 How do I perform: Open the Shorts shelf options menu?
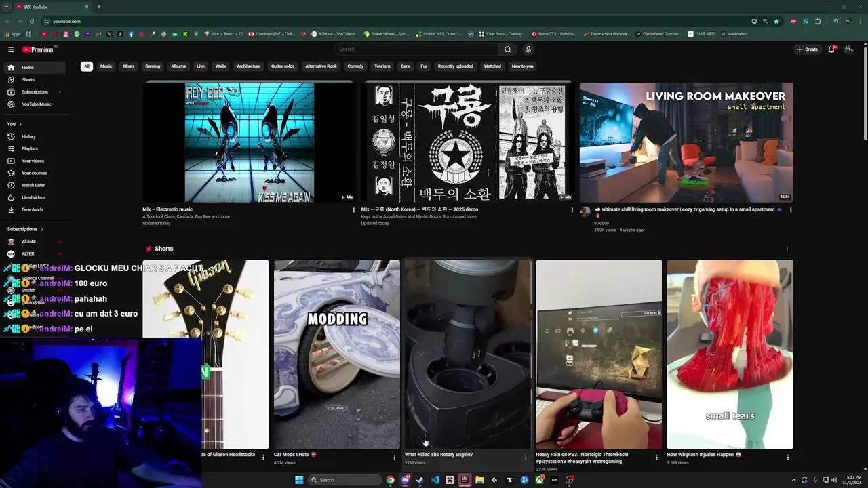tap(787, 249)
